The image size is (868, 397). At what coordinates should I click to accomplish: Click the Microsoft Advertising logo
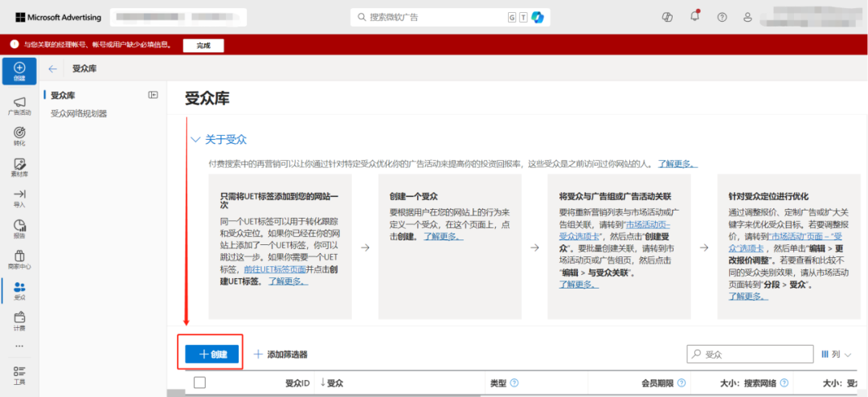coord(58,17)
